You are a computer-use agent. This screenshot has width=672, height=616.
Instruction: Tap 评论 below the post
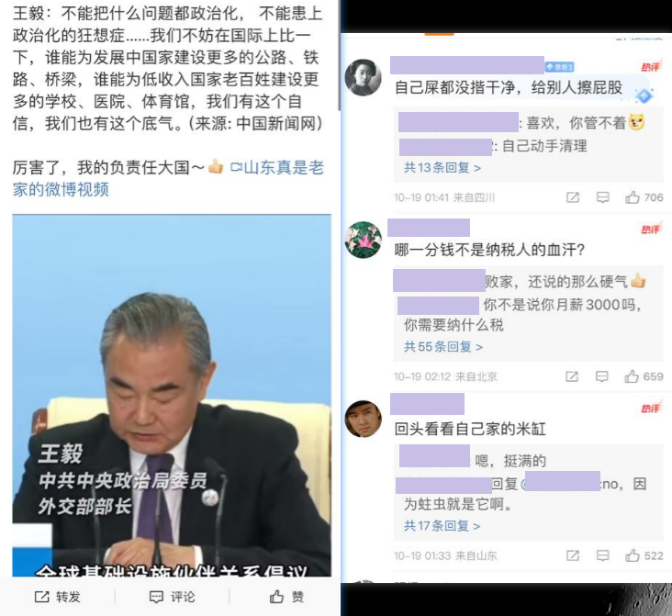[172, 597]
